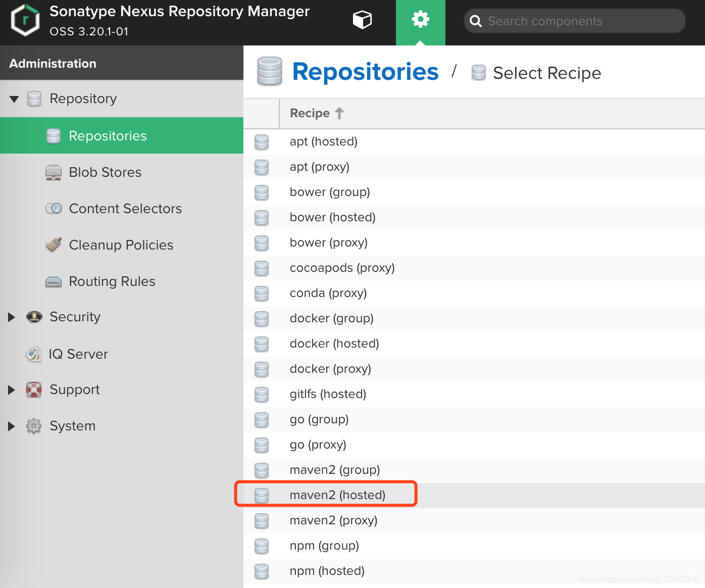Select the apt (hosted) recipe
Viewport: 705px width, 588px height.
pyautogui.click(x=474, y=141)
